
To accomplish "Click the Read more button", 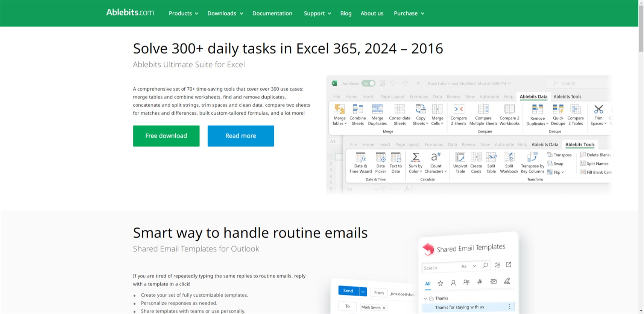I will pos(240,136).
